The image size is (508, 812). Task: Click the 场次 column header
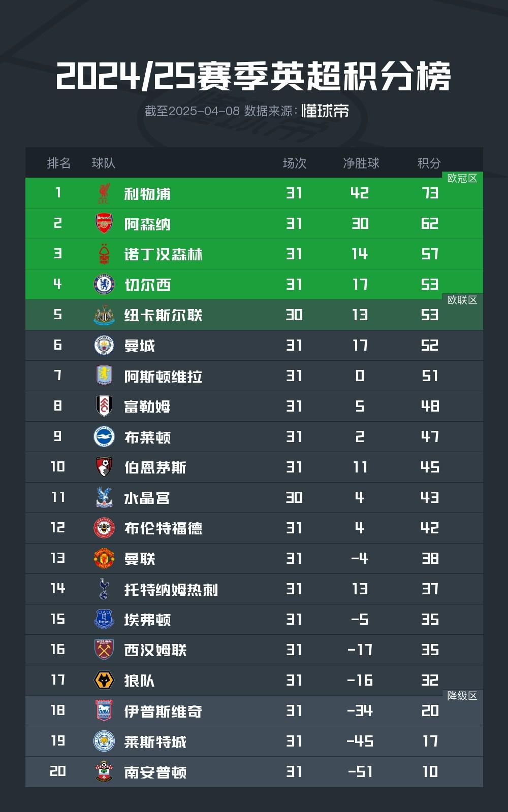pyautogui.click(x=295, y=163)
